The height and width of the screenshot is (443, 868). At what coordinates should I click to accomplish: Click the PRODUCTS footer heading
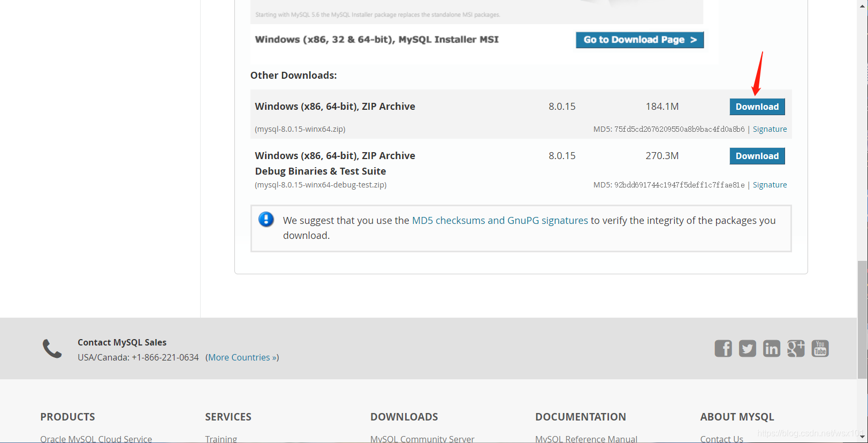(x=67, y=417)
